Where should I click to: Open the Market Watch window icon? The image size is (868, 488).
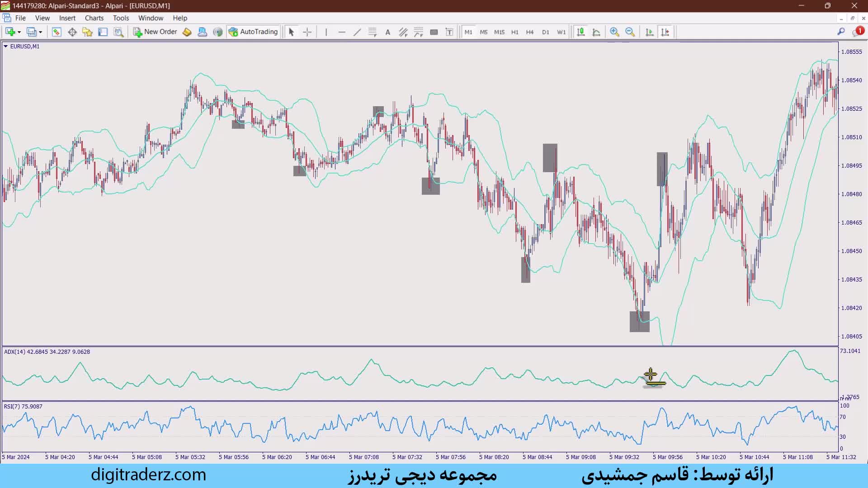pos(57,32)
